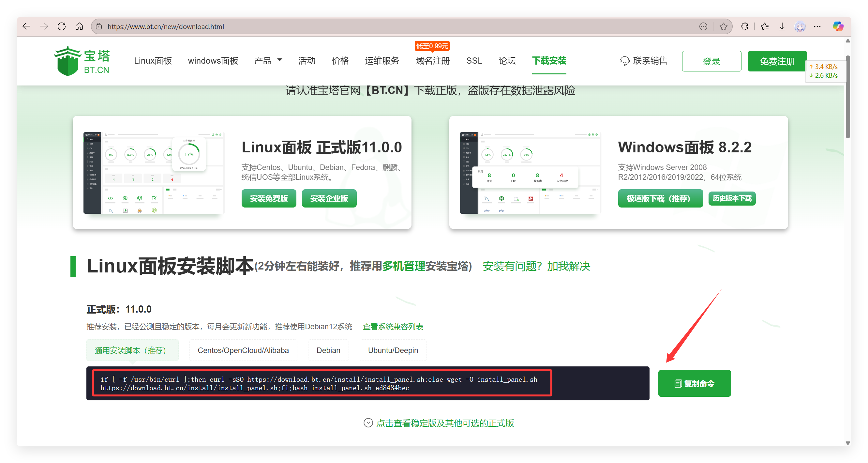Open SSL nav item
868x463 pixels.
click(x=474, y=61)
